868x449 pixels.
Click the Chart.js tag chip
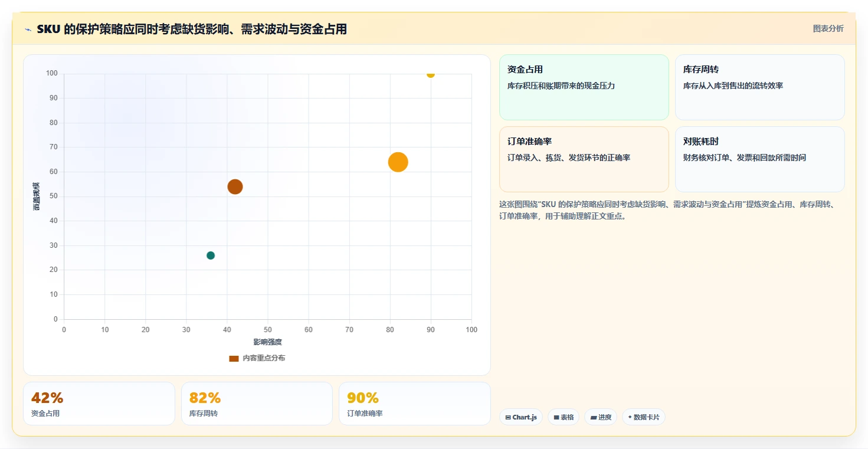pos(521,417)
